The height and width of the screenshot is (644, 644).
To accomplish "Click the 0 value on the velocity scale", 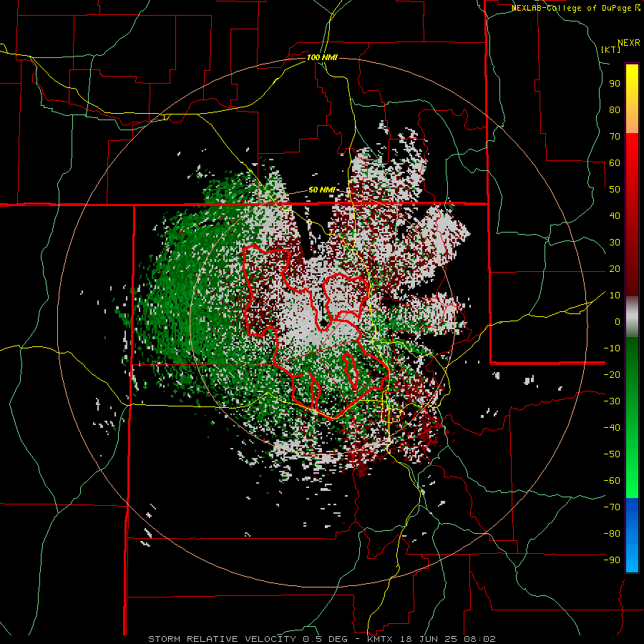I will [618, 322].
